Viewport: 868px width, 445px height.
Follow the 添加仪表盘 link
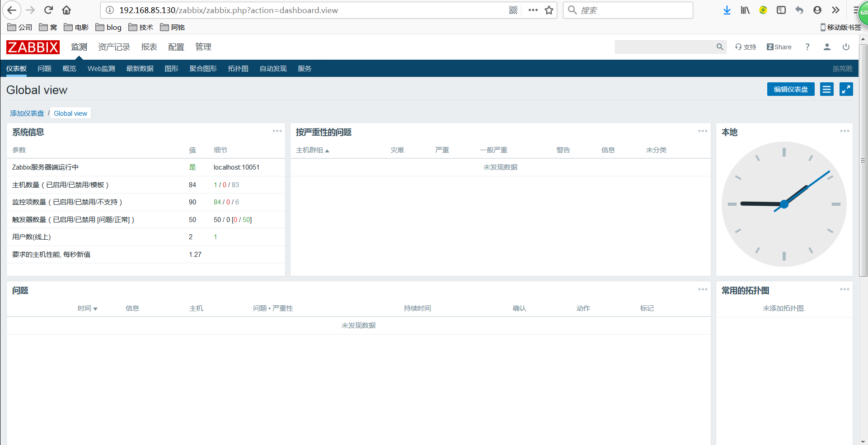(26, 113)
